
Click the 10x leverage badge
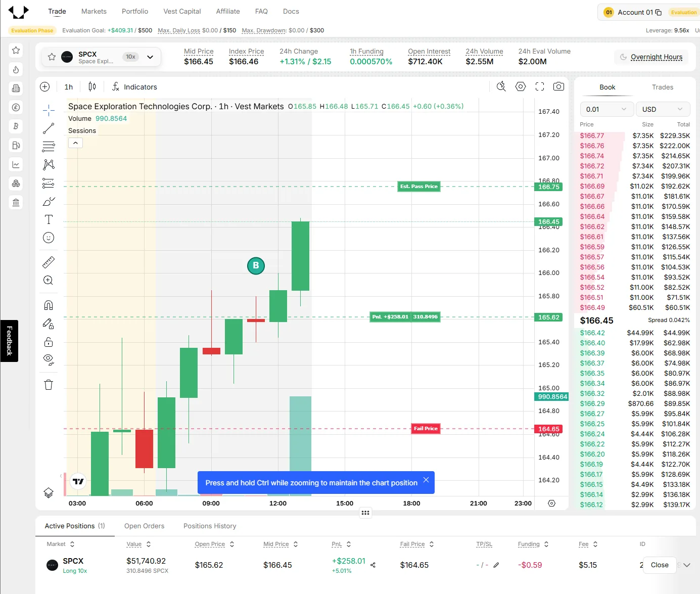click(130, 57)
